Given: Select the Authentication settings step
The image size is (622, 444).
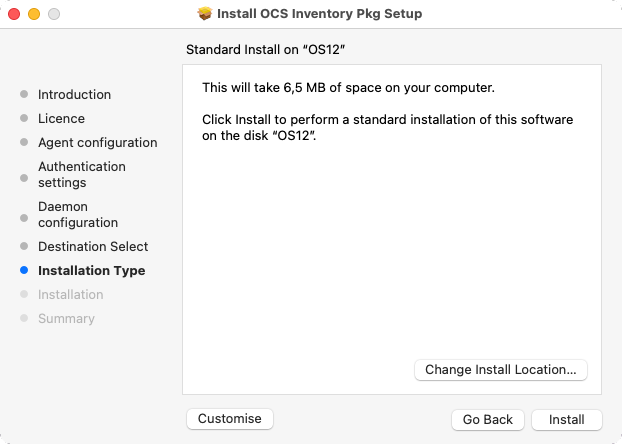Looking at the screenshot, I should 82,174.
